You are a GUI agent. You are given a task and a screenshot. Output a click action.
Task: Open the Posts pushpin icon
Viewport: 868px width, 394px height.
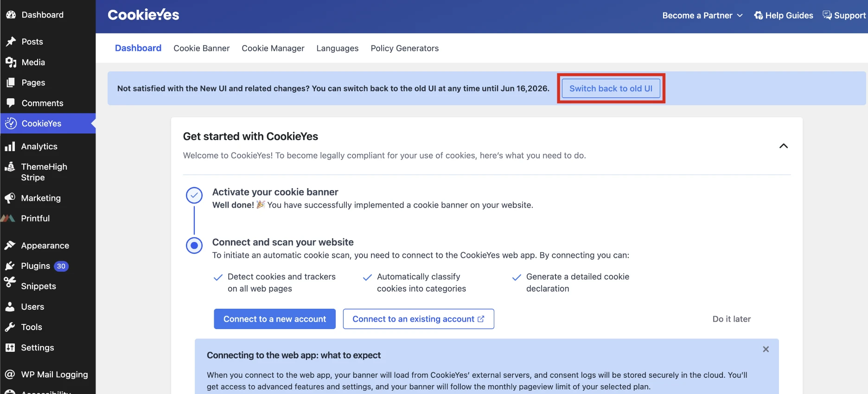click(11, 42)
